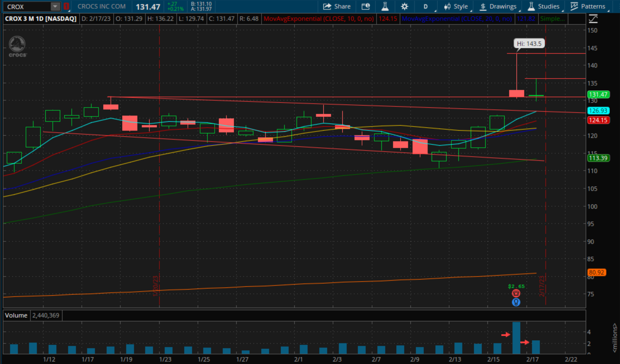Click the 2/1 date axis label
Screen dimensions: 620x364
298,359
